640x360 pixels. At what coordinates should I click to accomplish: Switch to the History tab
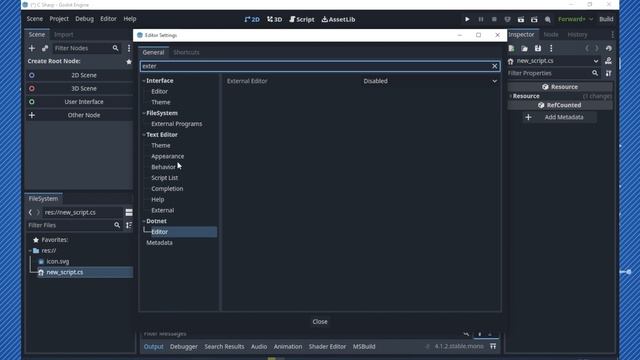click(x=577, y=35)
